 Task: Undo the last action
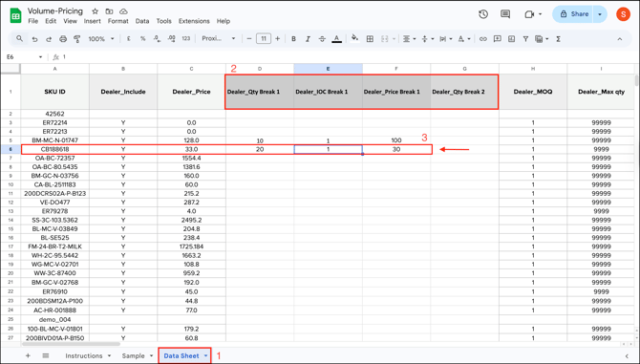coord(34,39)
